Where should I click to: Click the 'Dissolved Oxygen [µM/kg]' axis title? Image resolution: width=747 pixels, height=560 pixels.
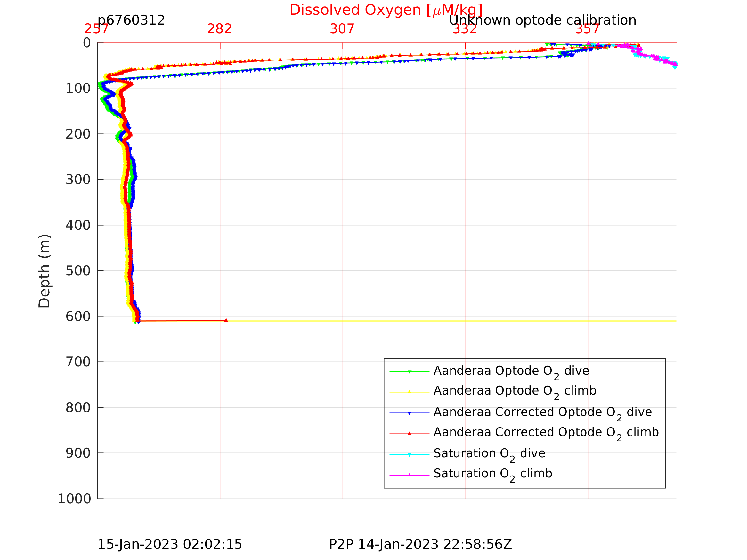pos(386,10)
